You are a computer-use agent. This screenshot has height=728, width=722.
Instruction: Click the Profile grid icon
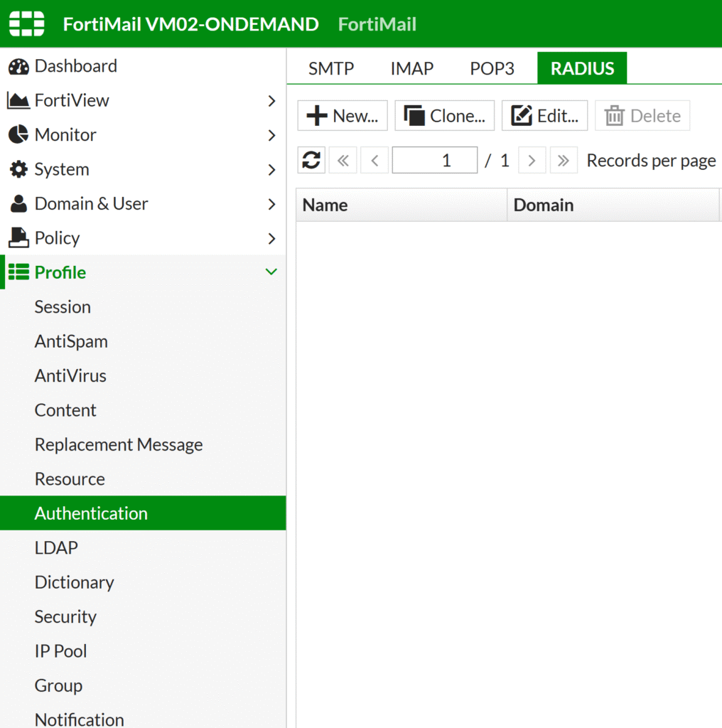19,272
